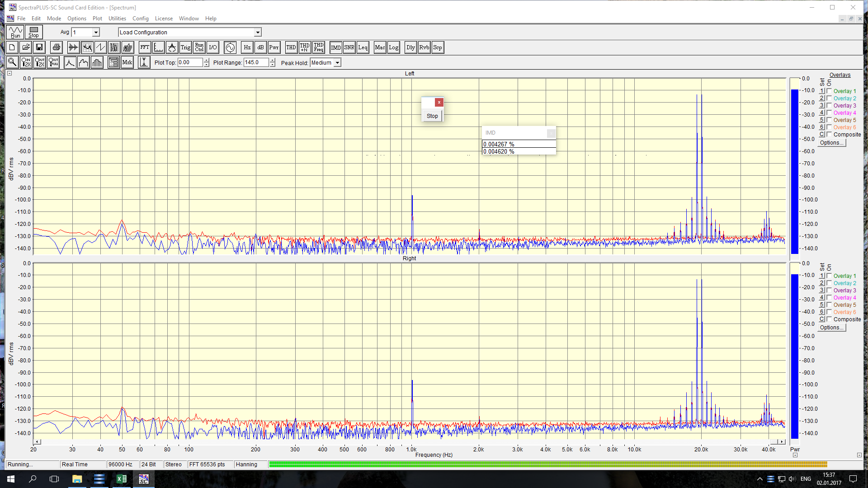Click the Run toolbar button
This screenshot has height=488, width=868.
point(15,32)
